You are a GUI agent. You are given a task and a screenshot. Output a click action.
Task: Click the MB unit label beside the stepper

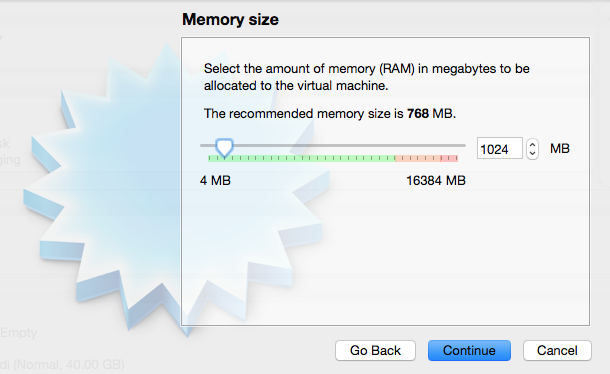coord(560,148)
